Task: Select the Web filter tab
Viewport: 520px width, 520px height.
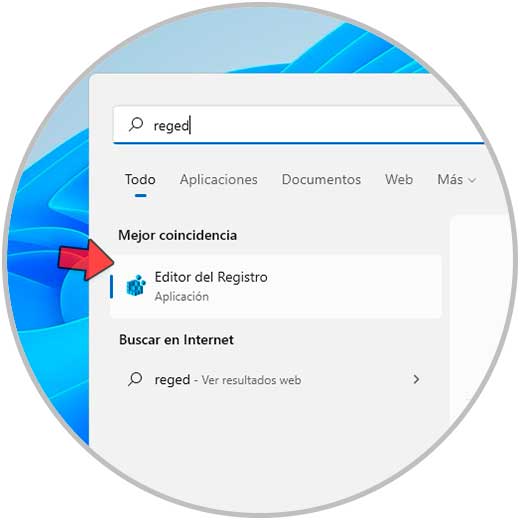Action: (399, 180)
